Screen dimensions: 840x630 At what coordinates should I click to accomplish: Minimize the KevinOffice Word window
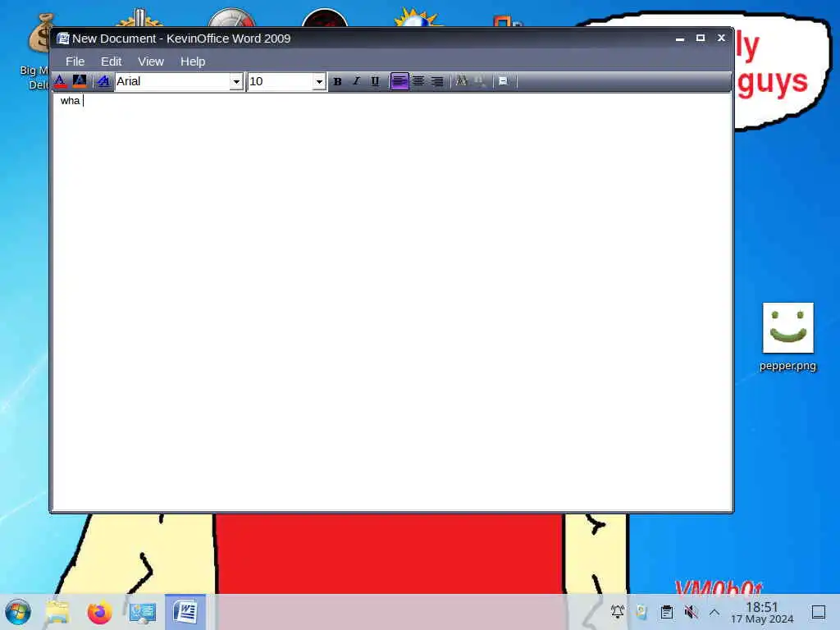(x=680, y=39)
